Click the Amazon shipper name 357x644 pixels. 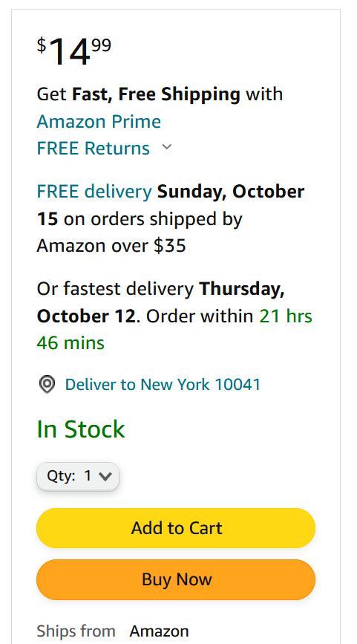[x=160, y=631]
